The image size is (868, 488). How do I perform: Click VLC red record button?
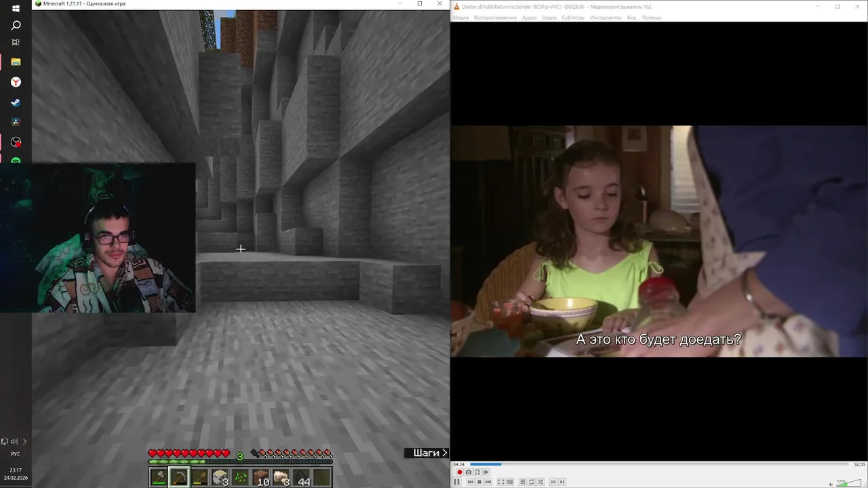coord(460,472)
